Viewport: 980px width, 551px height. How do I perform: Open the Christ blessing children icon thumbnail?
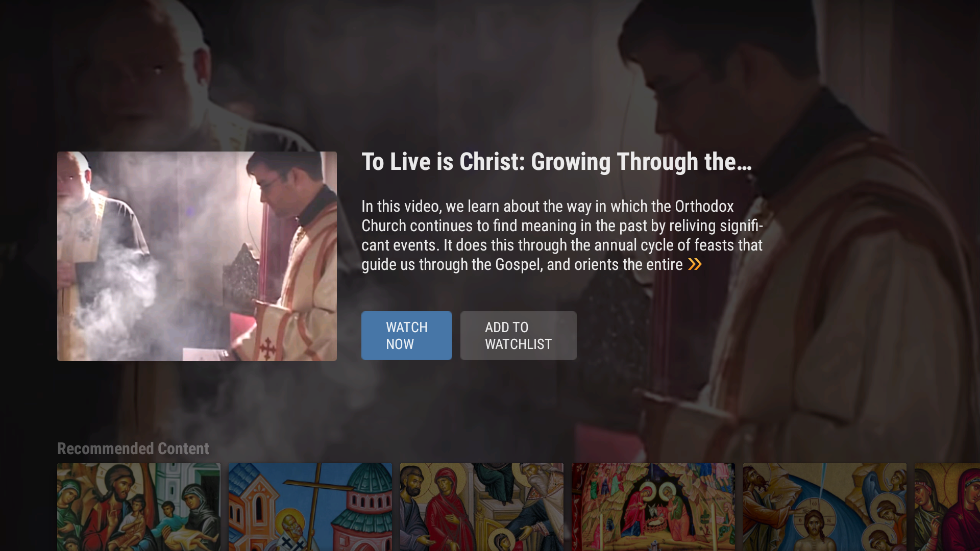(x=139, y=507)
